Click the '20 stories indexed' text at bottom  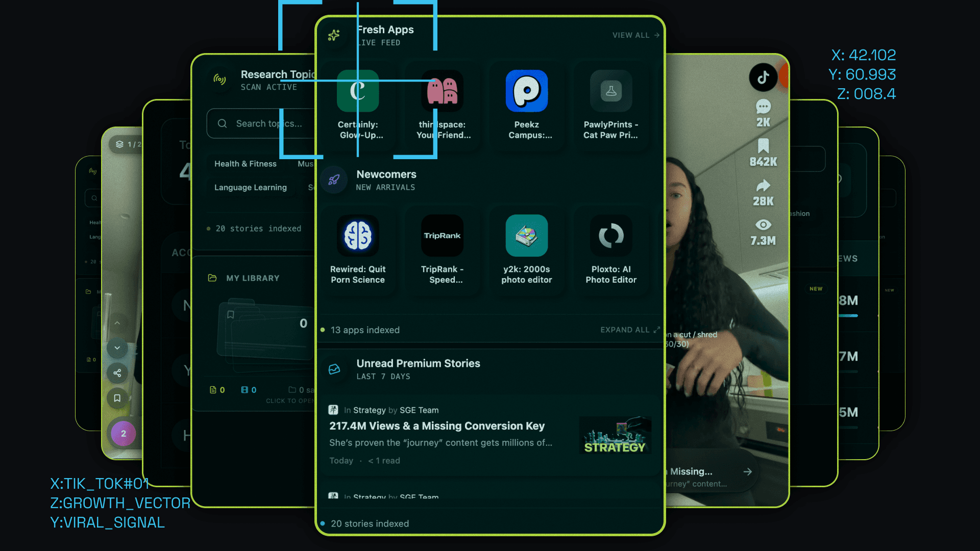[x=370, y=524]
